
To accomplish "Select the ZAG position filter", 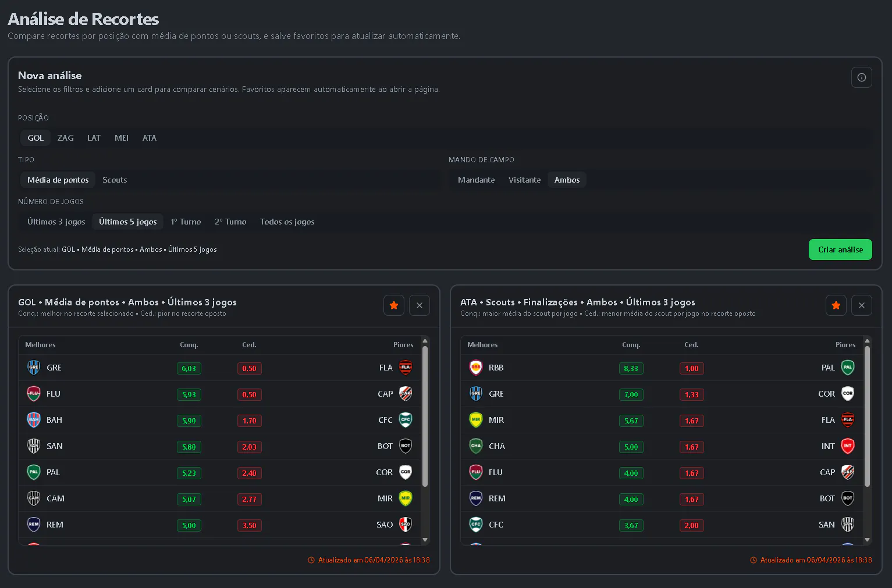I will pos(66,138).
